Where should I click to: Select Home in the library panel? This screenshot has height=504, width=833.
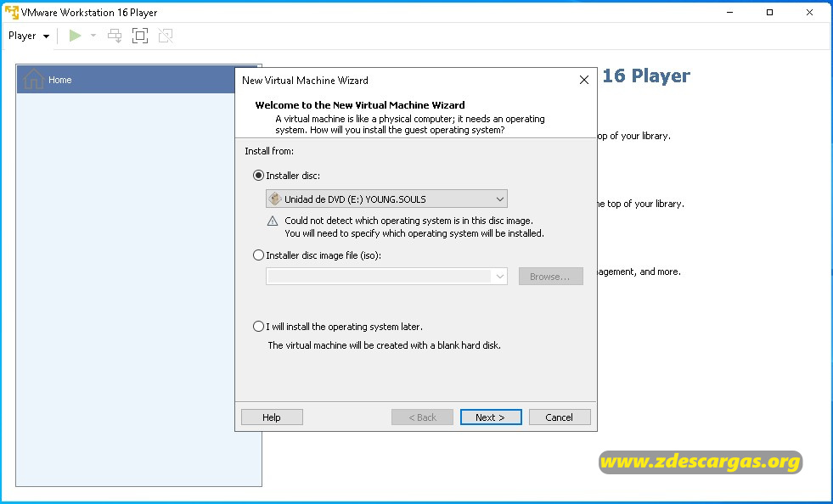[x=137, y=80]
